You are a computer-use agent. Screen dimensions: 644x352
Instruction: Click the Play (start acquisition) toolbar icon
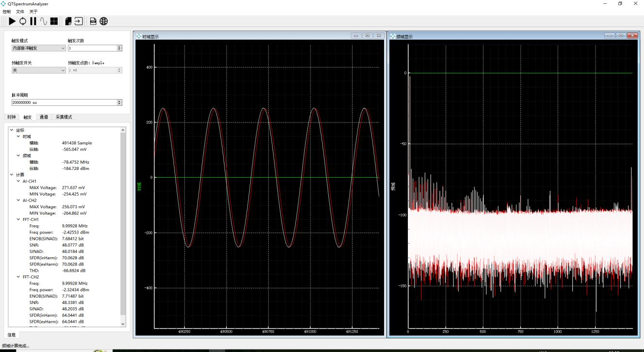(x=13, y=21)
